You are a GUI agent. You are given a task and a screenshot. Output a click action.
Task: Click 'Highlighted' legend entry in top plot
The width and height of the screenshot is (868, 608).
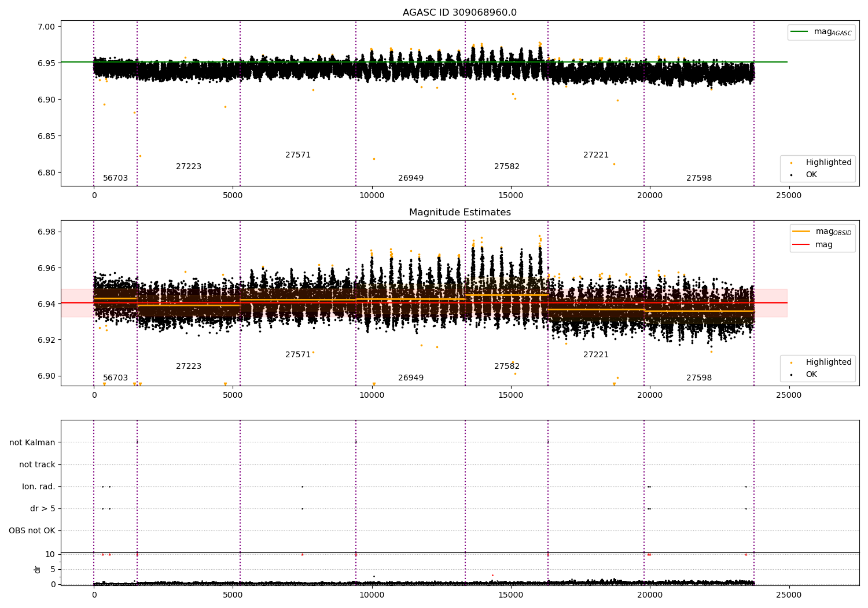pos(829,163)
